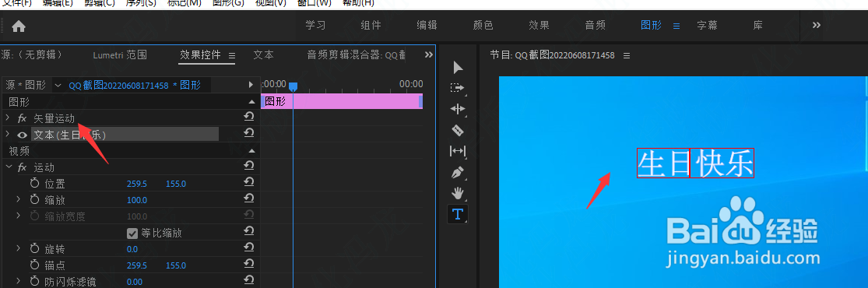Viewport: 868px width, 288px height.
Task: Open the 文本 panel tab
Action: pos(263,54)
